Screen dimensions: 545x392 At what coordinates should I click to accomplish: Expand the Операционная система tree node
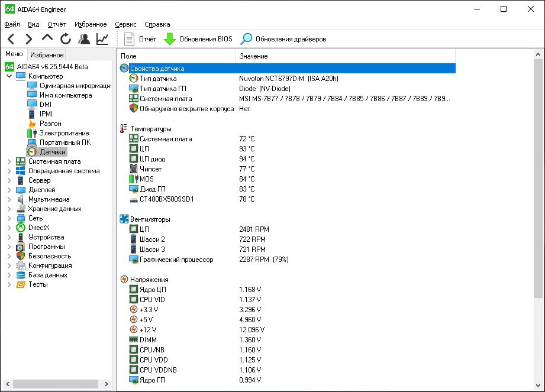pos(9,171)
